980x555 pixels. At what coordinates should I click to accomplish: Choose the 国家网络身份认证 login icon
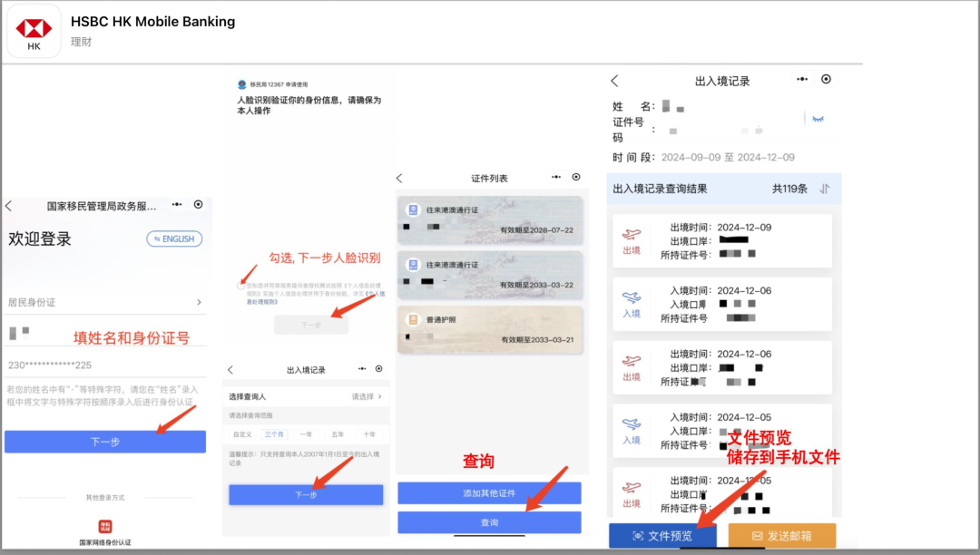105,526
